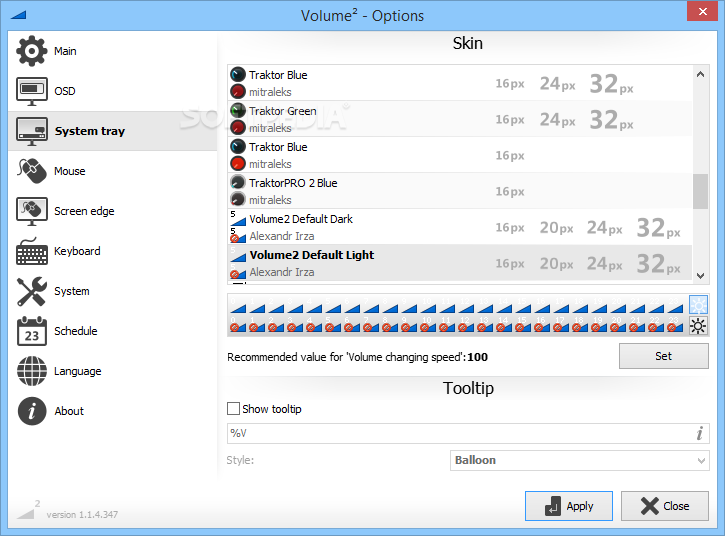Open the Style Balloon dropdown
725x536 pixels.
point(579,461)
